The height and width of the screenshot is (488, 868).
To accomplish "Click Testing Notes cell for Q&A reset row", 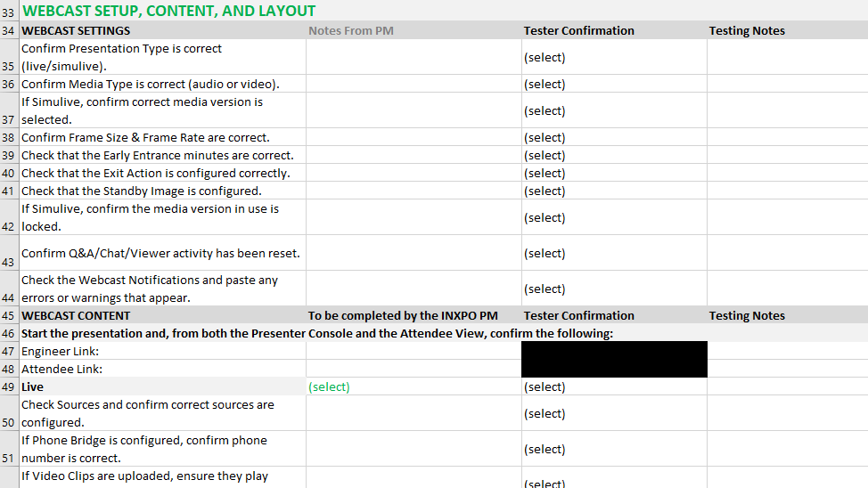I will [787, 254].
